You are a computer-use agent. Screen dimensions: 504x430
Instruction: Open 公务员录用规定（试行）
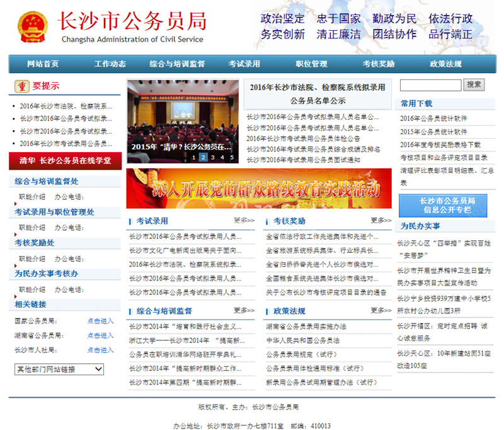coord(302,354)
